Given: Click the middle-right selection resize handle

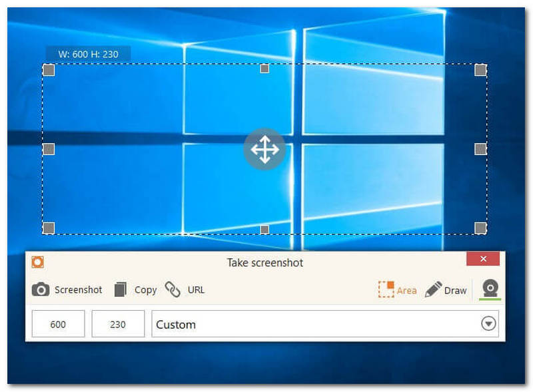Looking at the screenshot, I should click(x=480, y=149).
